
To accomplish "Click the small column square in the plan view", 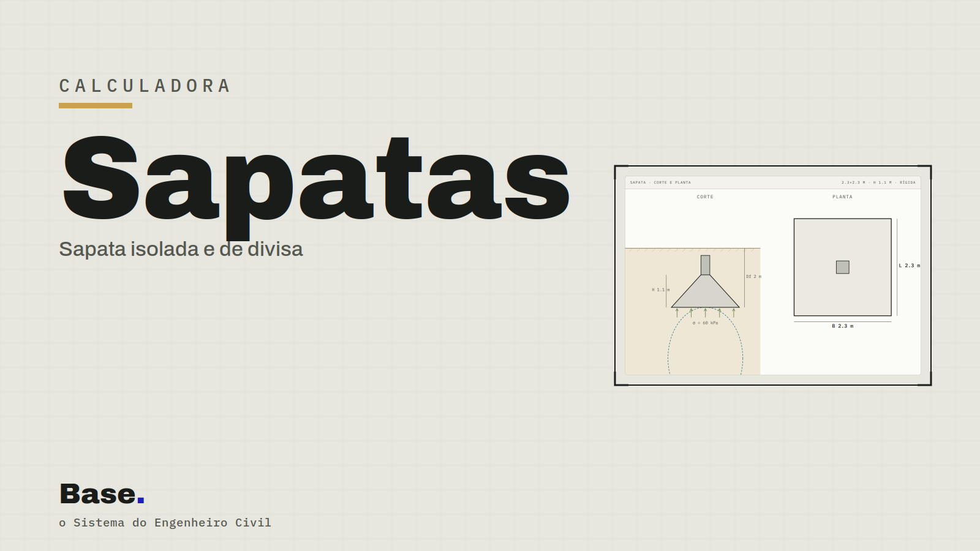I will (843, 267).
